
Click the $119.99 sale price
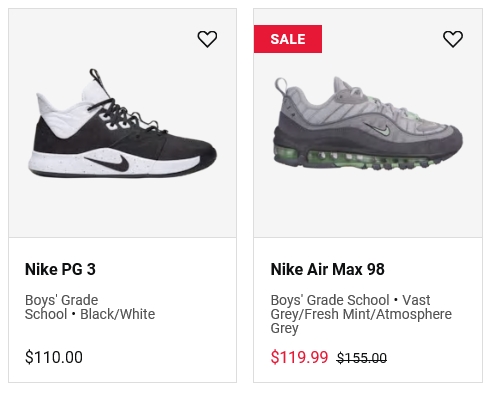point(299,357)
